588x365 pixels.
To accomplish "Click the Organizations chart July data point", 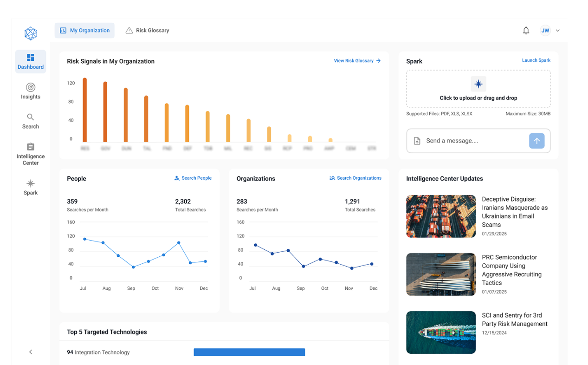I will 256,245.
